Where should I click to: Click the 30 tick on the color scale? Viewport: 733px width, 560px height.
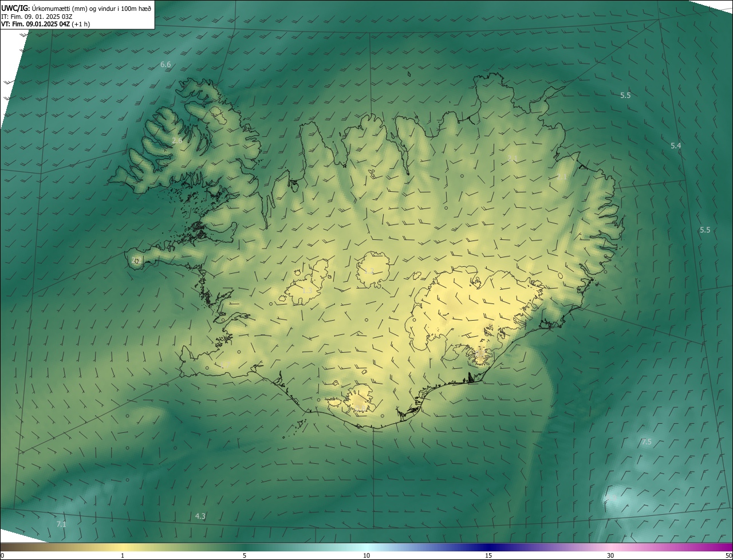click(x=610, y=555)
